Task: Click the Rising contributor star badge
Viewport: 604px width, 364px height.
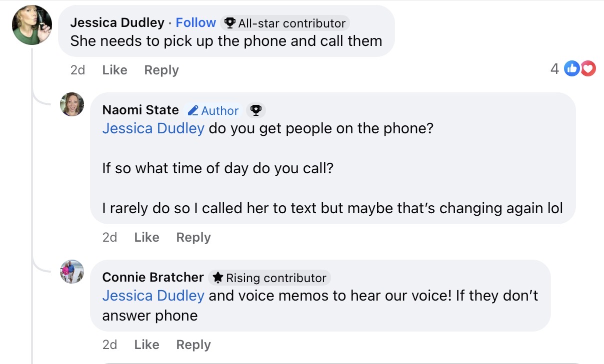Action: pyautogui.click(x=217, y=278)
